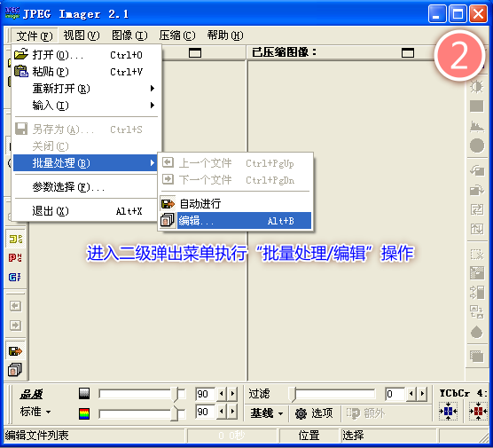Choose 参数选择(F)... from the file menu

click(x=86, y=187)
